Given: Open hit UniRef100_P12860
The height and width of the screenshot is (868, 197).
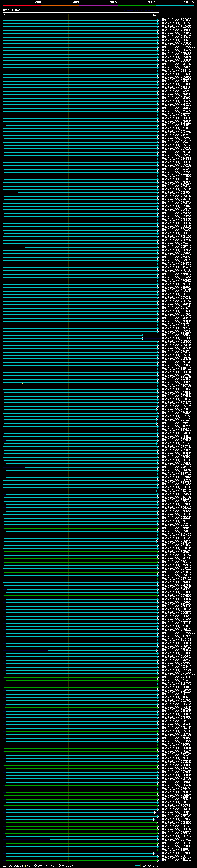Looking at the screenshot, I should coord(177,389).
